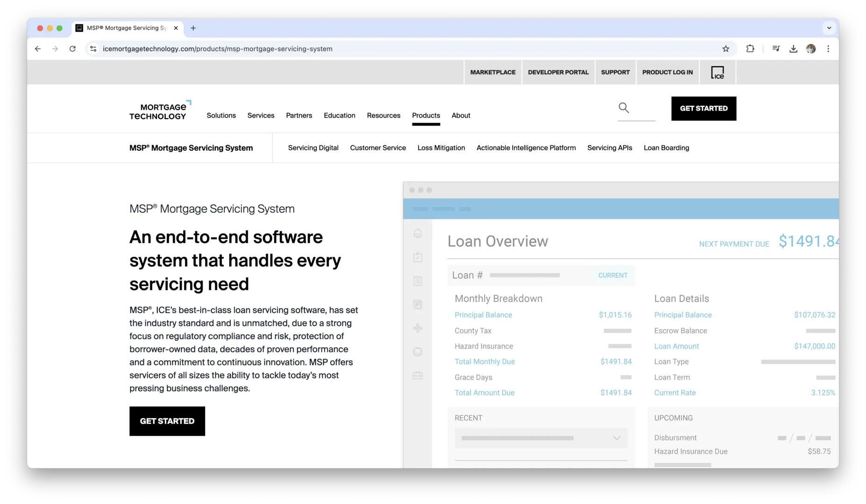Image resolution: width=866 pixels, height=504 pixels.
Task: Click the "County Tax" label
Action: (473, 330)
